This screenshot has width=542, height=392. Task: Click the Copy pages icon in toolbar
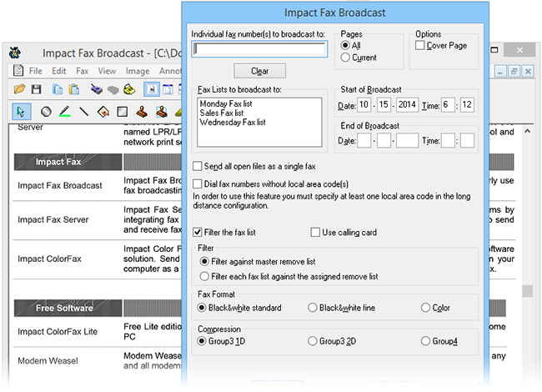point(58,89)
